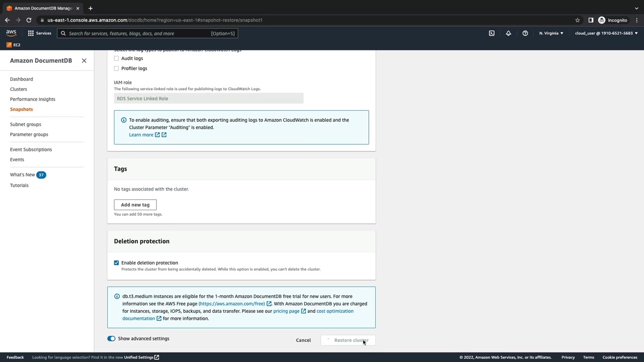Enable Audit logs checkbox
Viewport: 644px width, 362px height.
click(117, 58)
